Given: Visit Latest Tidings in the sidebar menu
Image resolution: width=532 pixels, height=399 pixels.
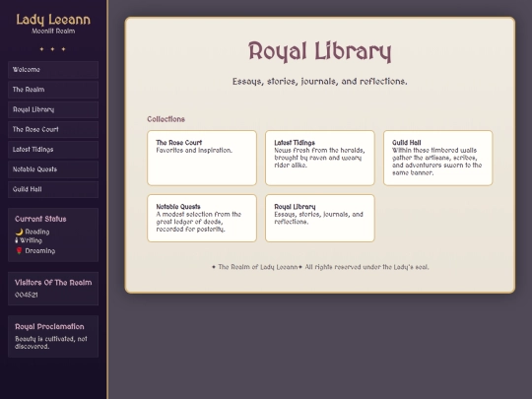Looking at the screenshot, I should (x=53, y=150).
